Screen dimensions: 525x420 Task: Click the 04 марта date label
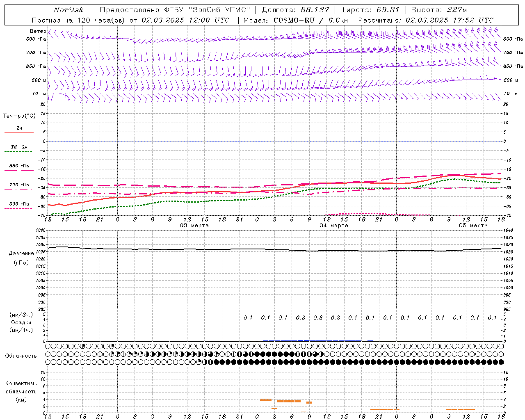(334, 226)
